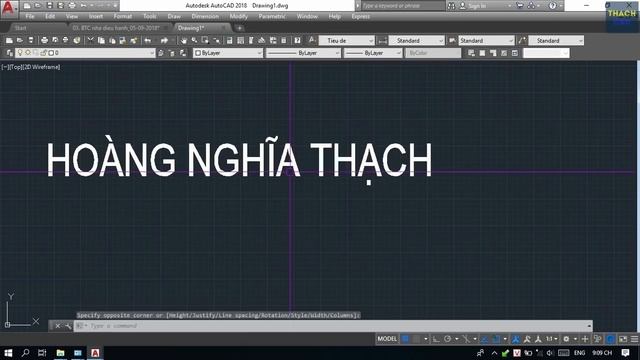Open the File menu
Screen dimensions: 640x360
(30, 16)
